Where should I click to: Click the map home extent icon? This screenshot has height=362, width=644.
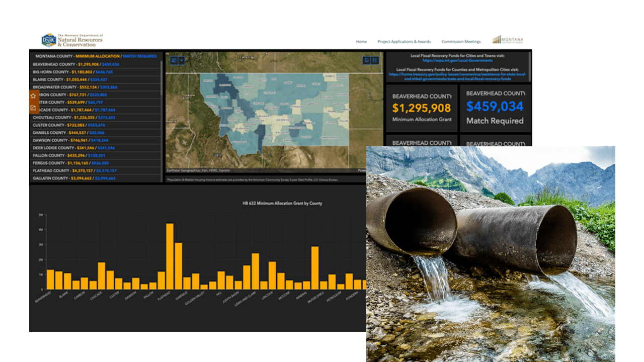tap(367, 60)
